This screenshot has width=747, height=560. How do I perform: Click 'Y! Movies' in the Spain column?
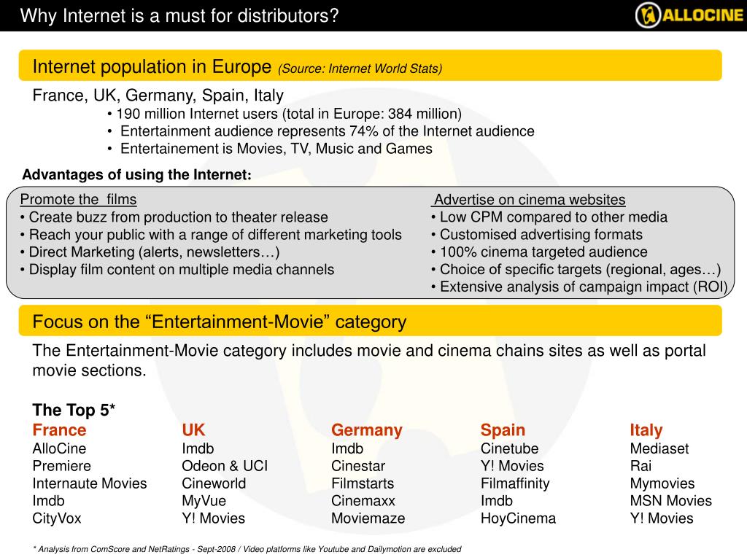pyautogui.click(x=512, y=466)
